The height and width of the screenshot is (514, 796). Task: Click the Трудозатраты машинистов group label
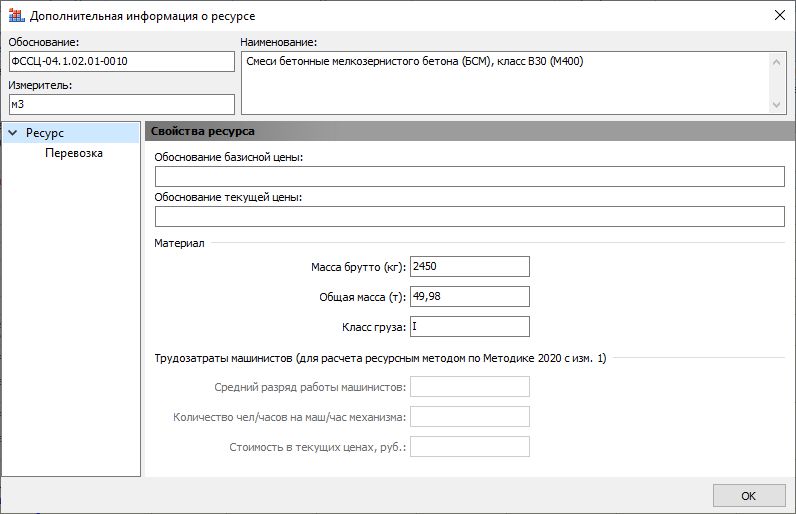(x=380, y=358)
